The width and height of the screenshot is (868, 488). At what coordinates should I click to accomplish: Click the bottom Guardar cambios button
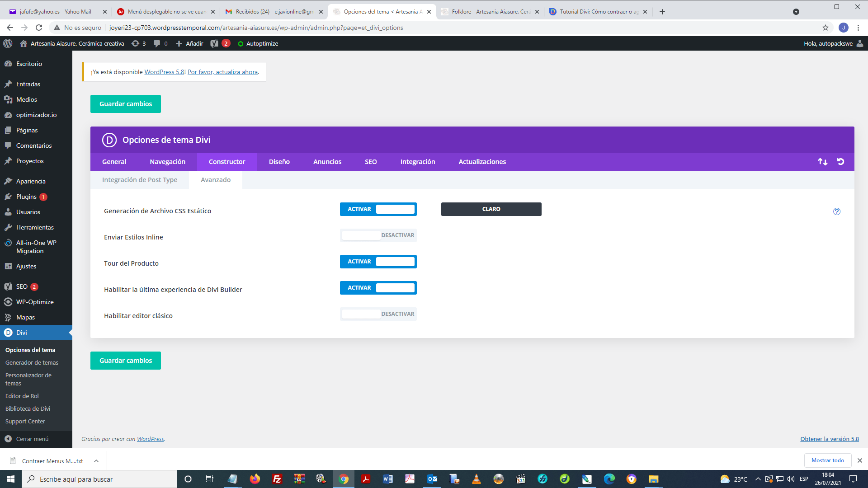click(x=126, y=361)
